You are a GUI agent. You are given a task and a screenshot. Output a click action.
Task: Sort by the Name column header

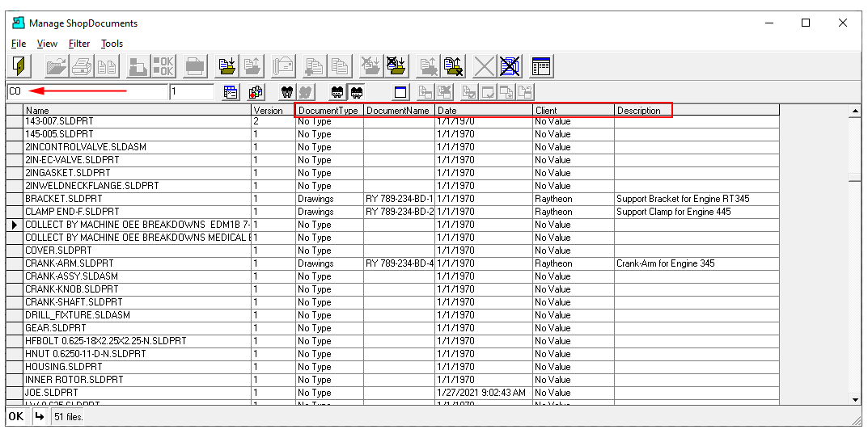click(138, 110)
